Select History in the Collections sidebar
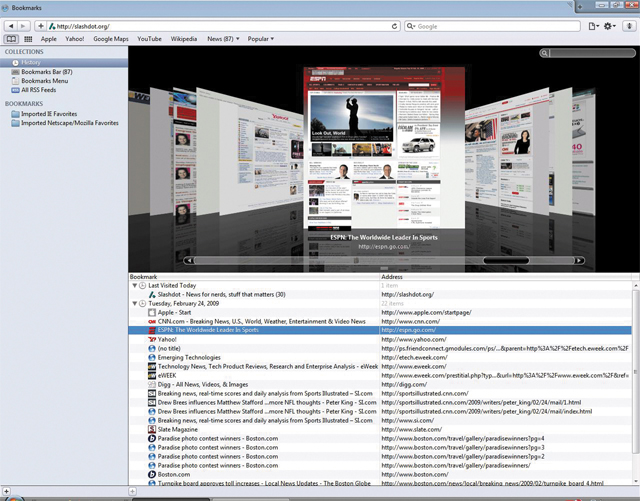The image size is (640, 501). coord(64,62)
